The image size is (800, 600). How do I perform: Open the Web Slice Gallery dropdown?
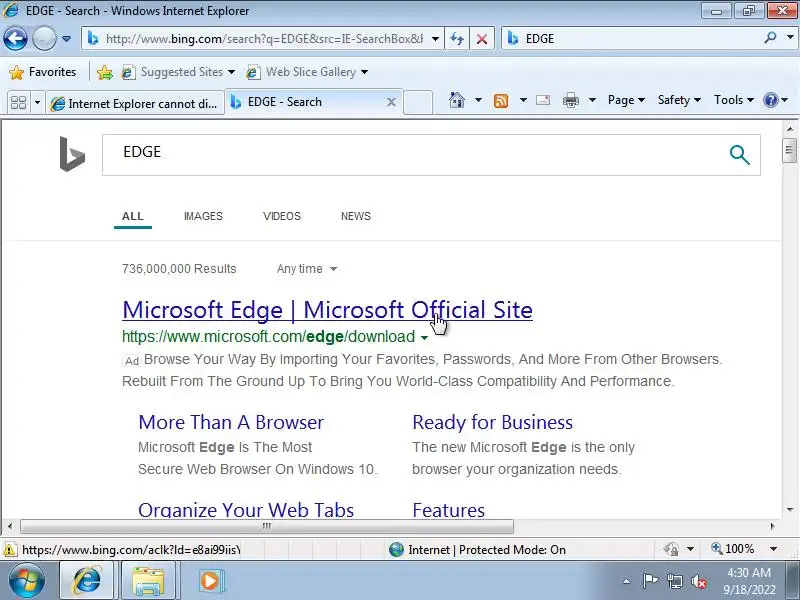tap(307, 72)
